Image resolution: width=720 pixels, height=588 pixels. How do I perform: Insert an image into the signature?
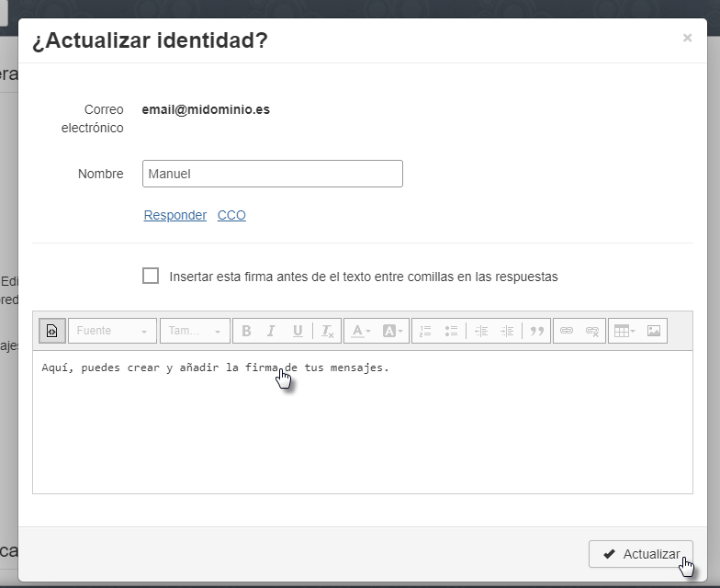tap(654, 331)
